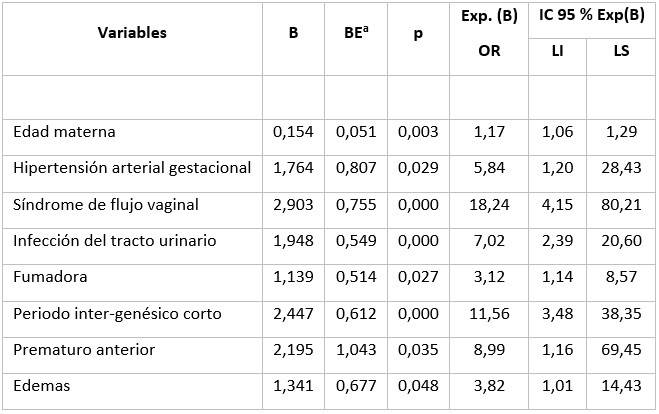The height and width of the screenshot is (414, 659).
Task: Select the LI subheader cell
Action: coord(558,49)
